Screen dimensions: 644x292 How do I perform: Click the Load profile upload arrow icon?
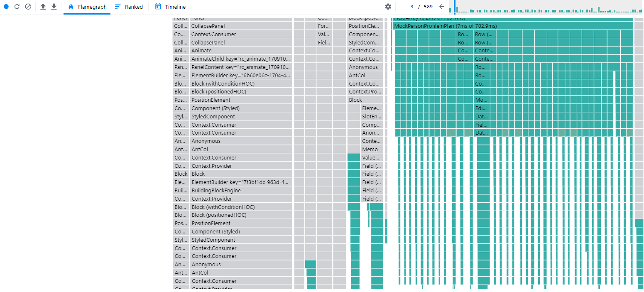point(43,7)
